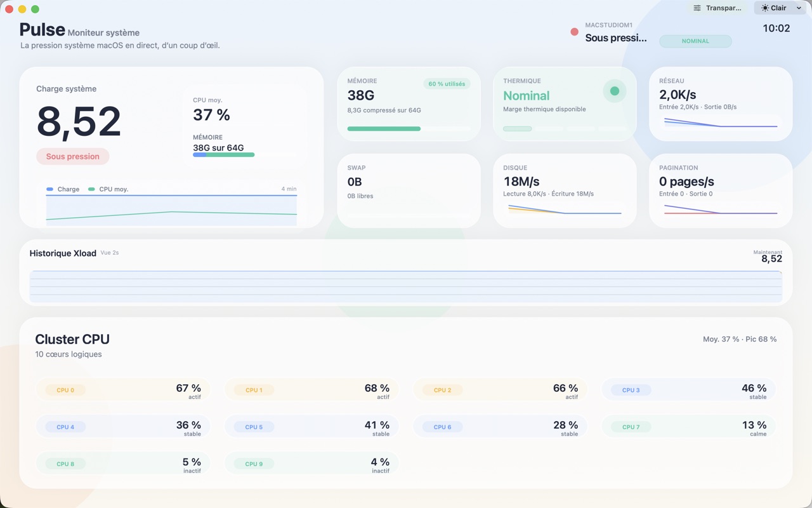Screen dimensions: 812x508
Task: Click the sun icon in the theme selector
Action: pyautogui.click(x=765, y=8)
